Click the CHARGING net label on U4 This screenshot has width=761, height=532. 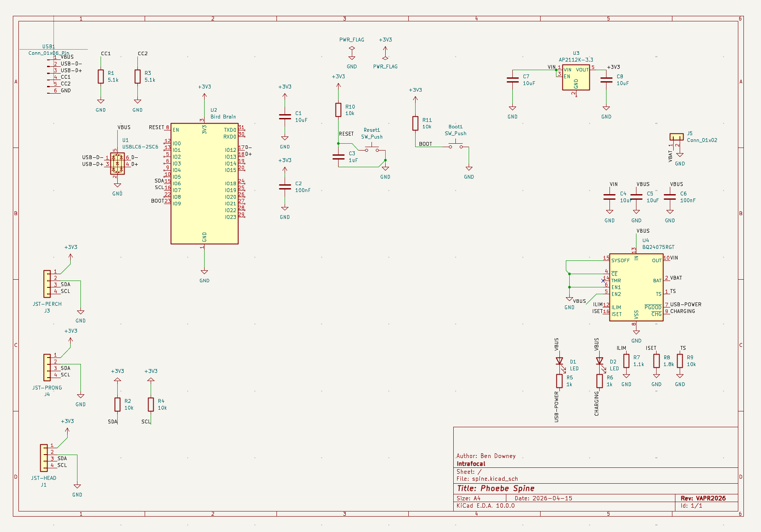tap(683, 311)
